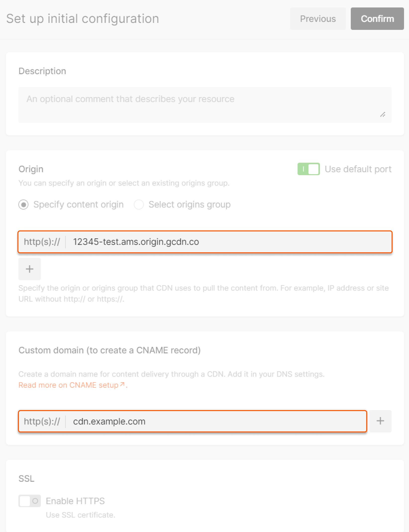Enable HTTPS in the SSL section

pos(30,501)
